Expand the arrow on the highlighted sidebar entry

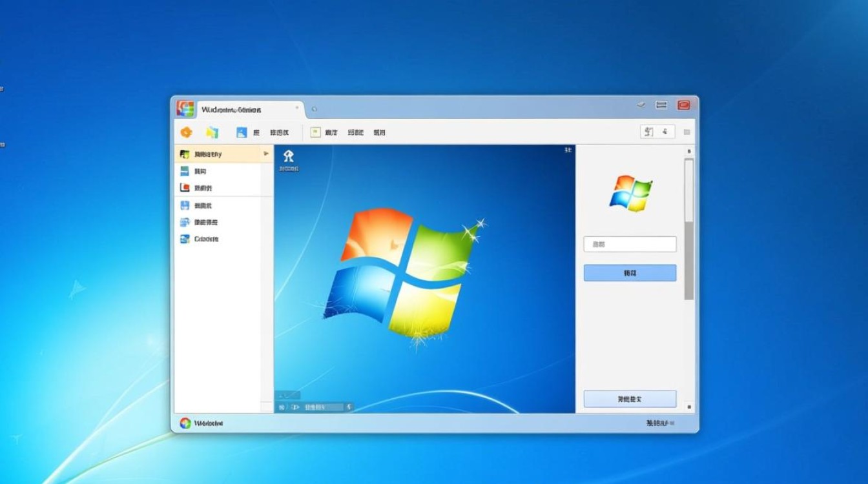[x=265, y=154]
